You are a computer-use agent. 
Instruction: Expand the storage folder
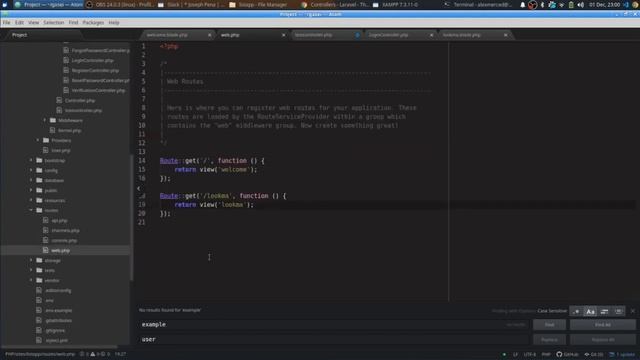pyautogui.click(x=31, y=260)
